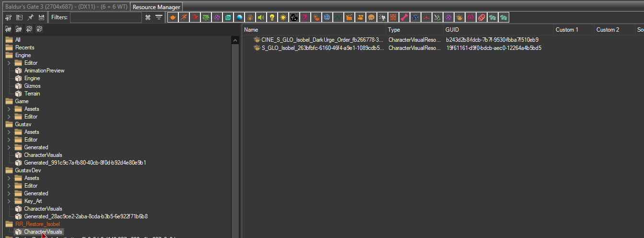Click the orange teapot resource filter icon
Image resolution: width=644 pixels, height=238 pixels.
[173, 17]
